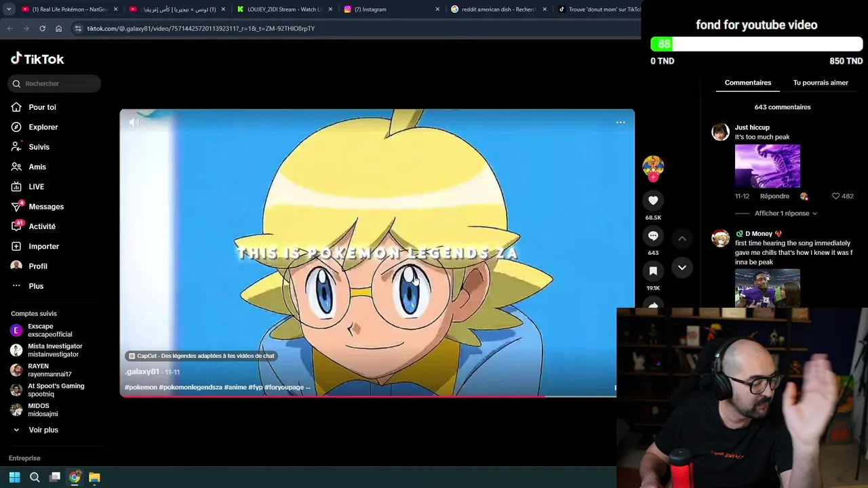The height and width of the screenshot is (488, 868).
Task: Open Just hiccup comment image
Action: click(768, 166)
